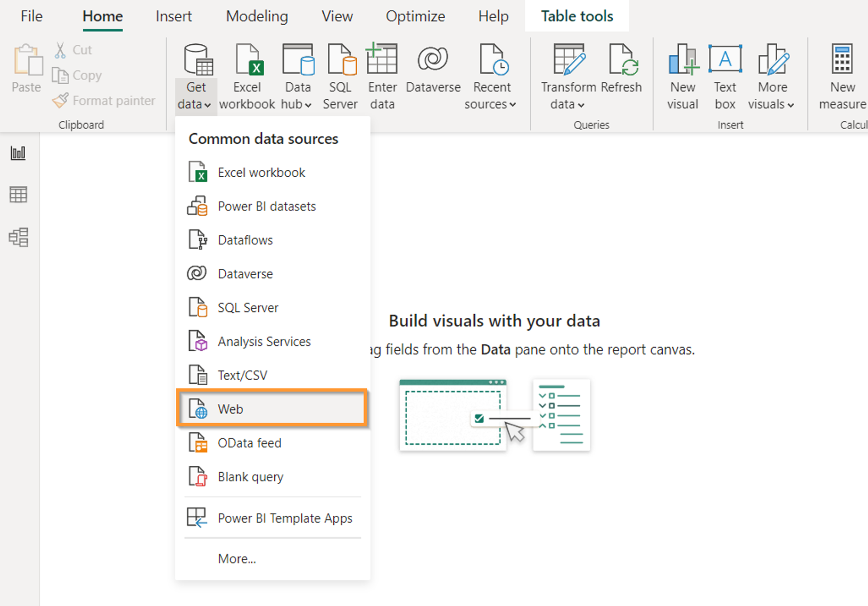This screenshot has width=868, height=606.
Task: Select Power BI datasets menu item
Action: [x=273, y=206]
